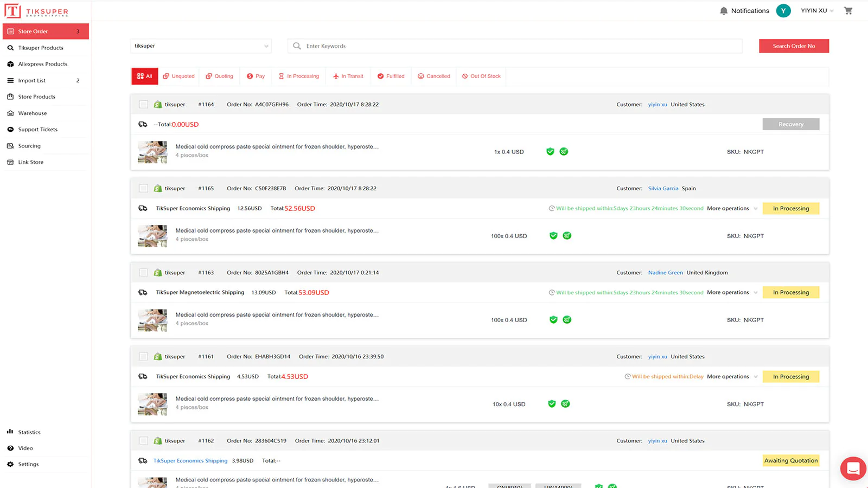868x488 pixels.
Task: Click Shopify store icon of order #1164
Action: 158,104
